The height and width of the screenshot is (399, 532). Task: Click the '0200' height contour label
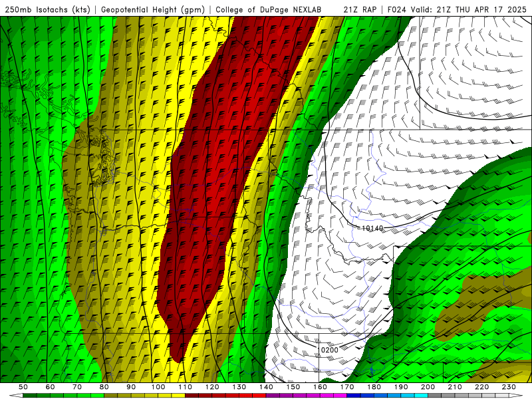[x=329, y=350]
